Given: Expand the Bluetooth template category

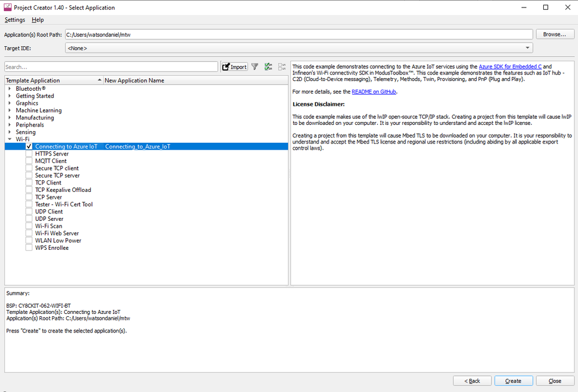Looking at the screenshot, I should [x=9, y=88].
